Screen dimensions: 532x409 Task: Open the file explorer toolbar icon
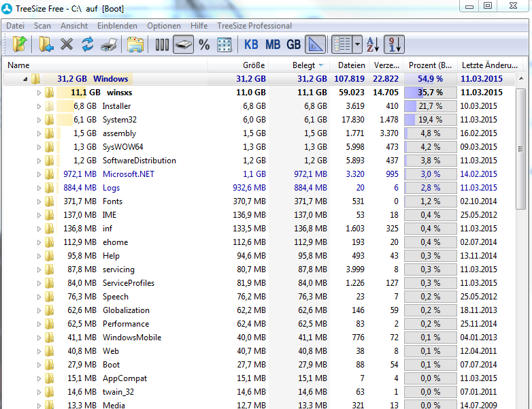(x=135, y=44)
